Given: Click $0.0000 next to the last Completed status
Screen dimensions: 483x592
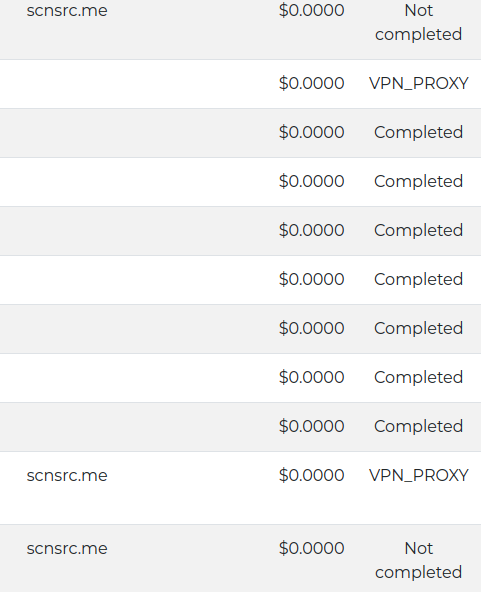Looking at the screenshot, I should click(312, 427).
